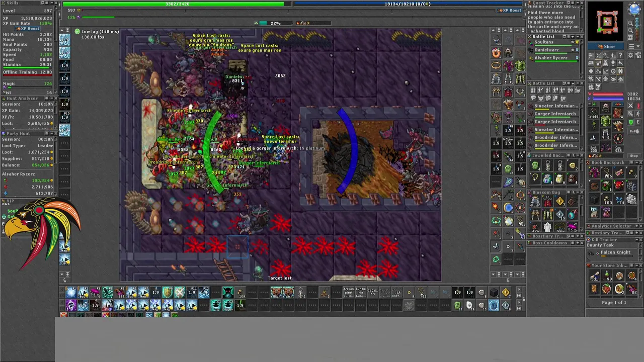Select Danielwarz in the party battle list
The height and width of the screenshot is (362, 644).
coord(553,50)
